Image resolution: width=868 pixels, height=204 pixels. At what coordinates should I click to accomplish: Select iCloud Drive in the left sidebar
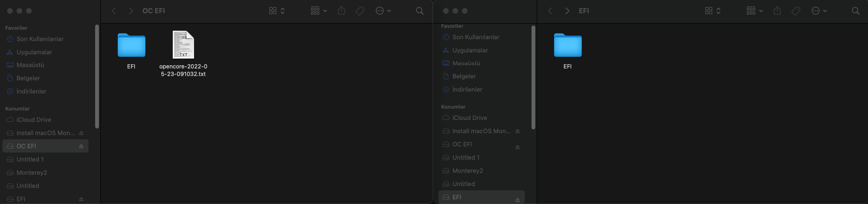click(x=34, y=120)
